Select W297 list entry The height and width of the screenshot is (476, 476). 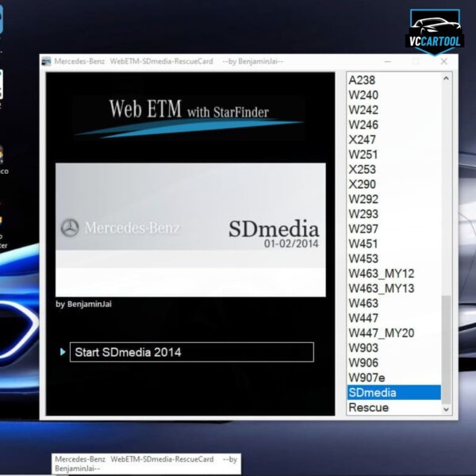(393, 229)
